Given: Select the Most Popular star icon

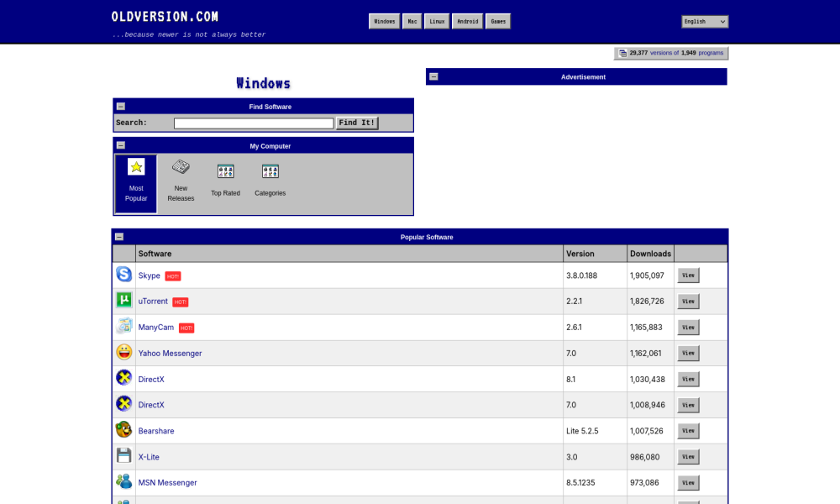Looking at the screenshot, I should [136, 167].
